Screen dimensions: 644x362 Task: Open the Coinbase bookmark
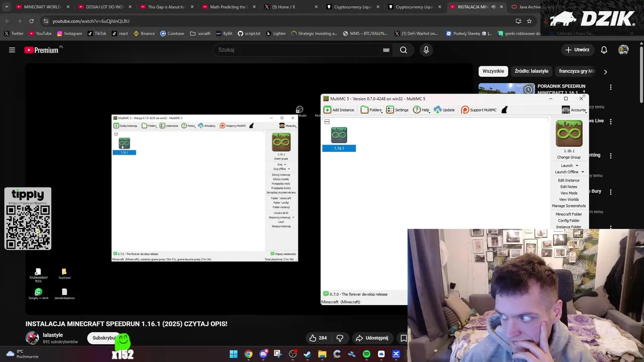click(172, 34)
